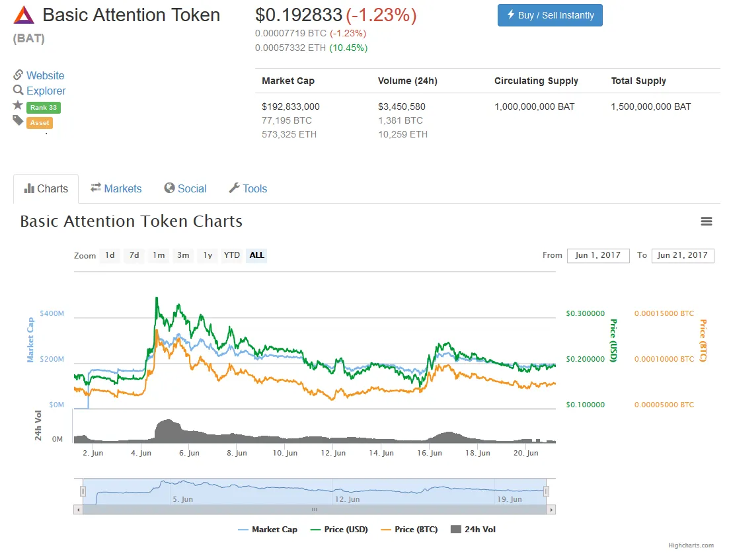Click the Total Supply column header
This screenshot has width=729, height=560.
tap(638, 81)
